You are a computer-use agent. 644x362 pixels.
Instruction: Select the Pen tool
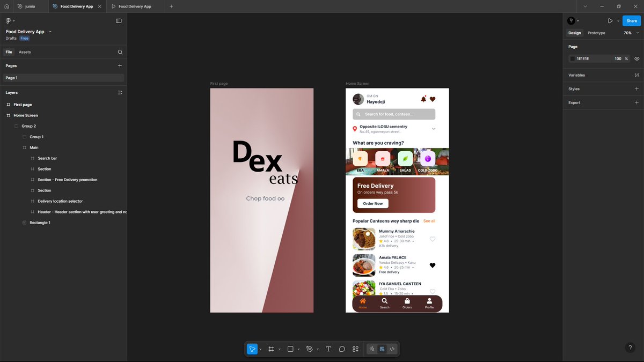[x=309, y=349]
